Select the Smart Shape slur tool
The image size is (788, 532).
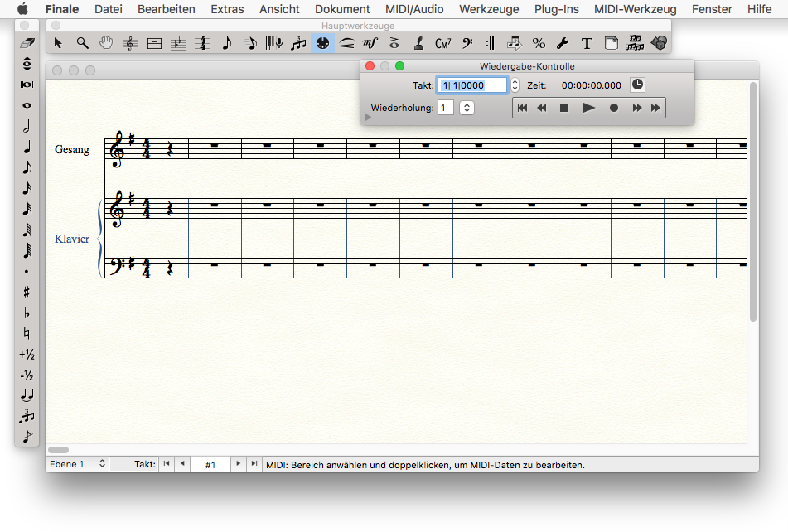tap(346, 44)
